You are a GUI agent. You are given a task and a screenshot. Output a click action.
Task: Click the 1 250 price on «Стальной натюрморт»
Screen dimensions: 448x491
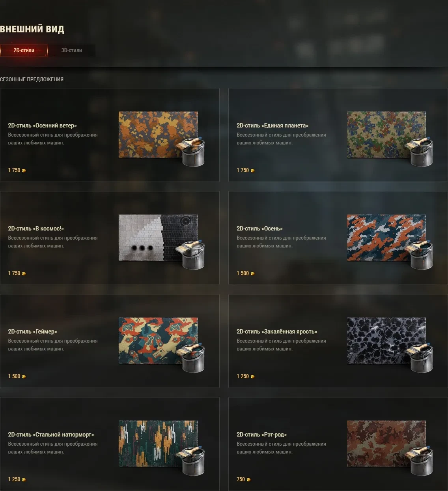[14, 479]
